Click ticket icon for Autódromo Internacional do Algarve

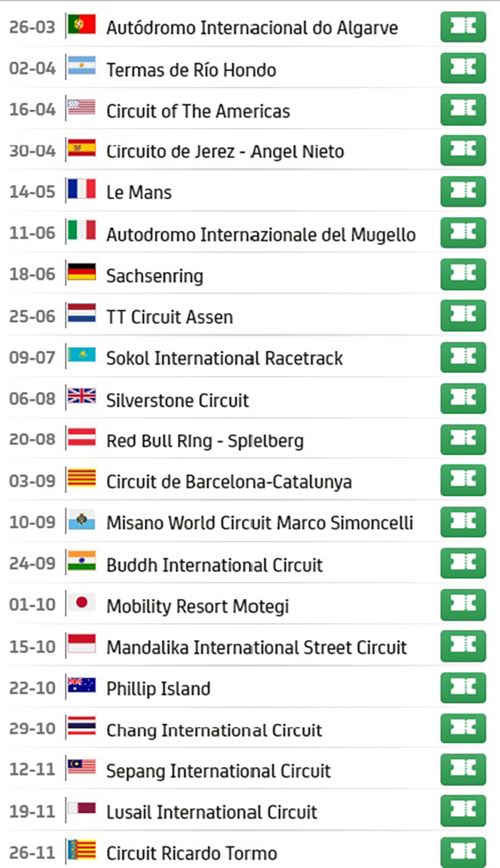(x=463, y=27)
